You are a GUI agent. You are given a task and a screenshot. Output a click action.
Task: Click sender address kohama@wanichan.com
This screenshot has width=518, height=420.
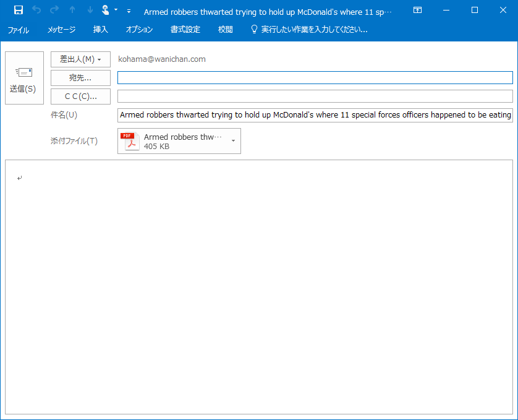[162, 59]
